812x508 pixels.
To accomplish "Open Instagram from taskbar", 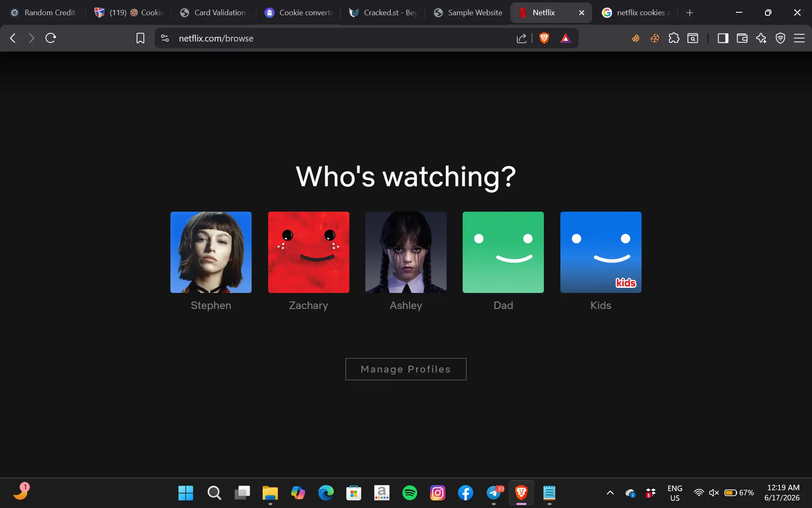I will (x=438, y=493).
